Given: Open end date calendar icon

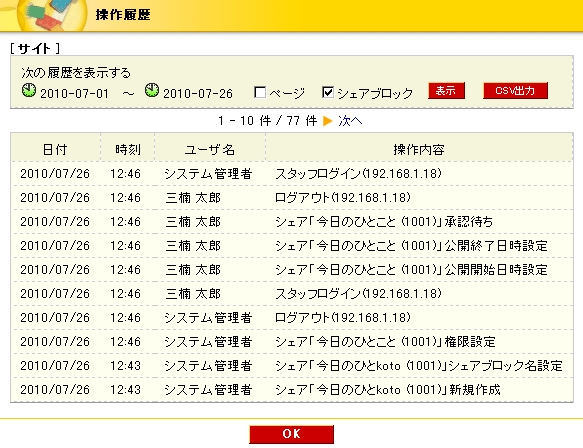Looking at the screenshot, I should (152, 90).
